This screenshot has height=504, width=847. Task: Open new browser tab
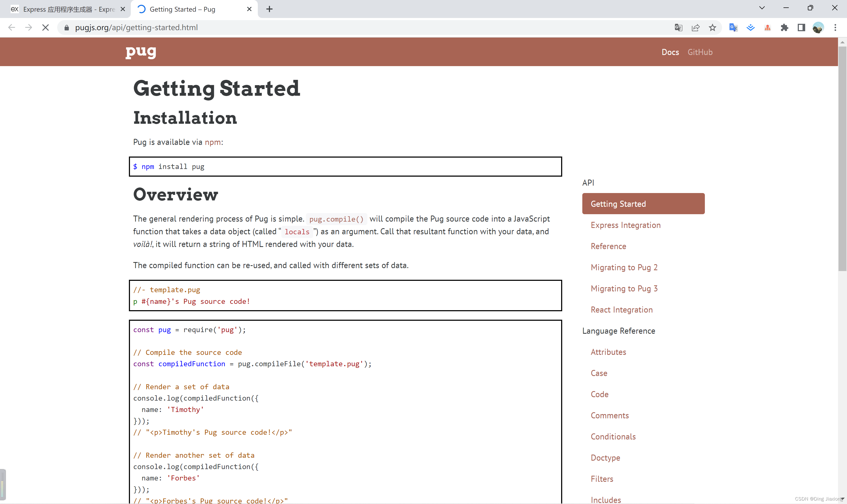tap(269, 9)
